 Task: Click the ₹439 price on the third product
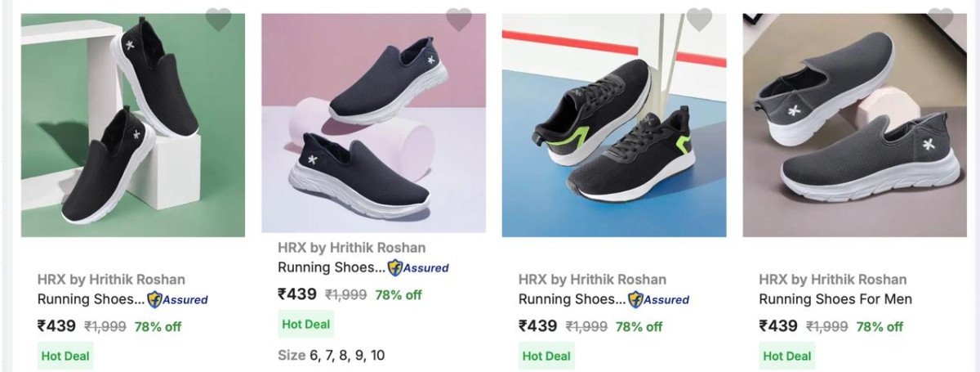[x=537, y=326]
